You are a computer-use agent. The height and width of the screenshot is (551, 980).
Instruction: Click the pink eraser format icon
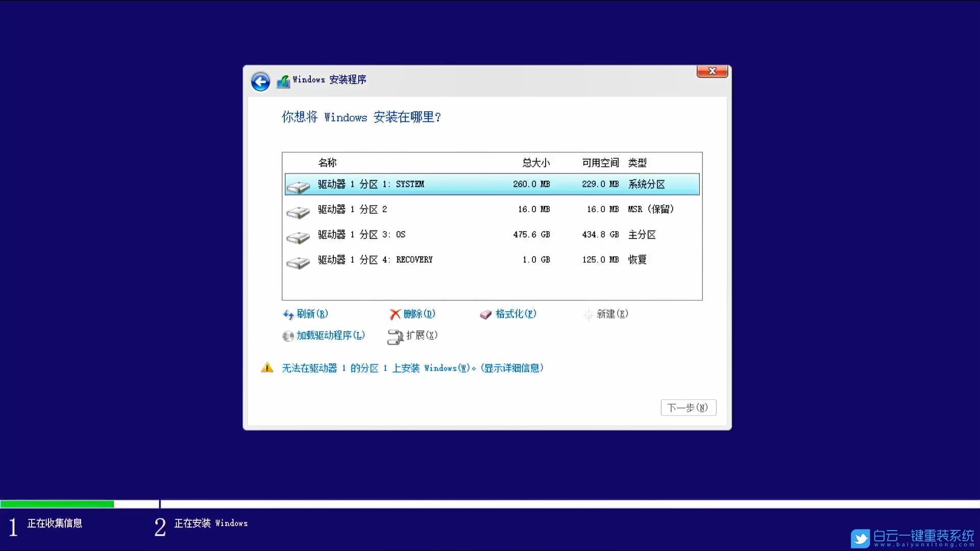point(486,315)
